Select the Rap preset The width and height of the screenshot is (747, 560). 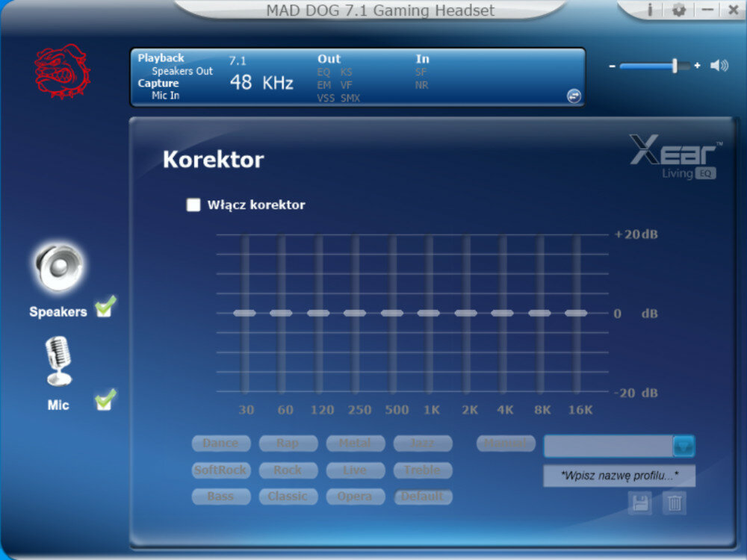point(288,444)
